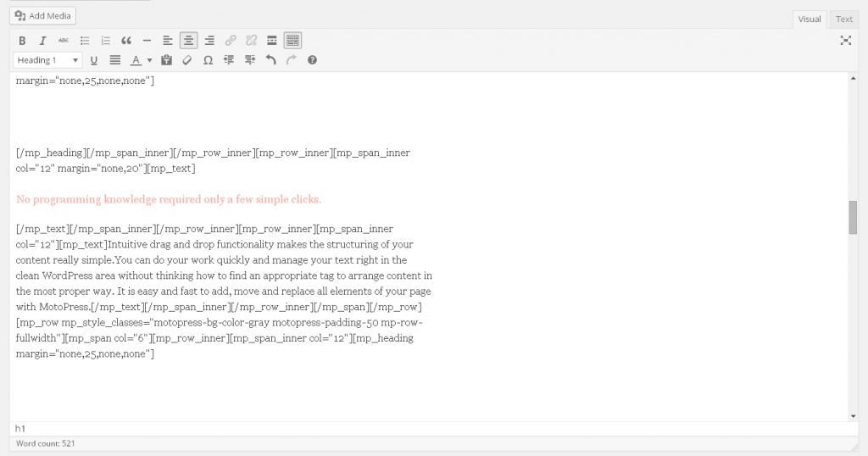This screenshot has height=456, width=868.
Task: Apply strikethrough to text
Action: pos(64,40)
